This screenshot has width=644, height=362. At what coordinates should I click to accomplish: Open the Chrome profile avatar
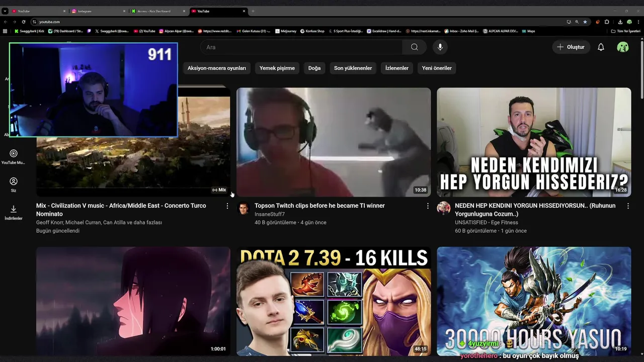coord(629,22)
